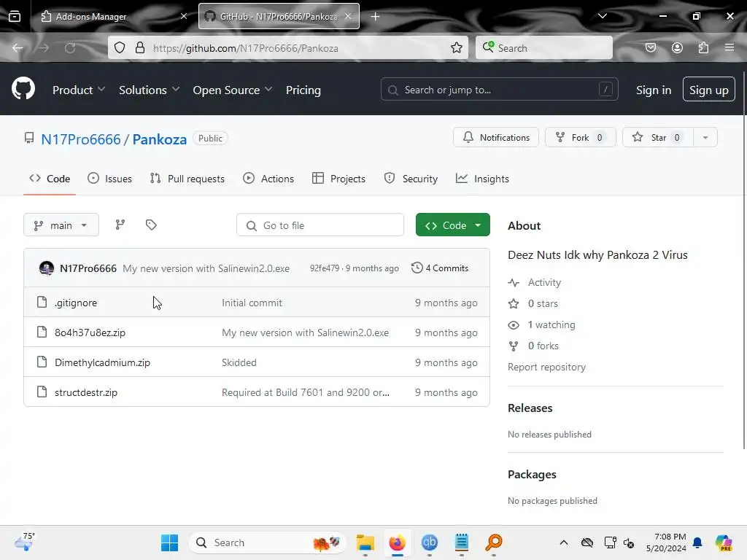Click the Copilot preview icon in tray

point(723,542)
